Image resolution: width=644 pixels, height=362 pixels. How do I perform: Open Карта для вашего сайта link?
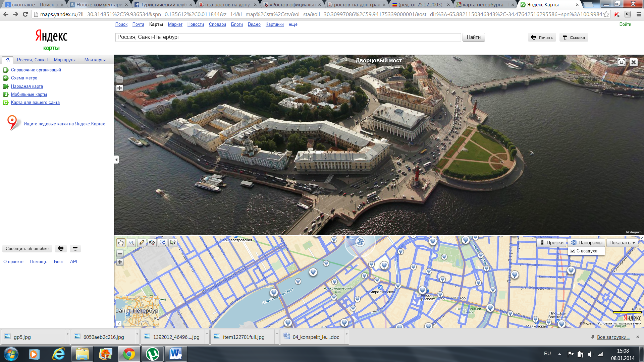35,103
